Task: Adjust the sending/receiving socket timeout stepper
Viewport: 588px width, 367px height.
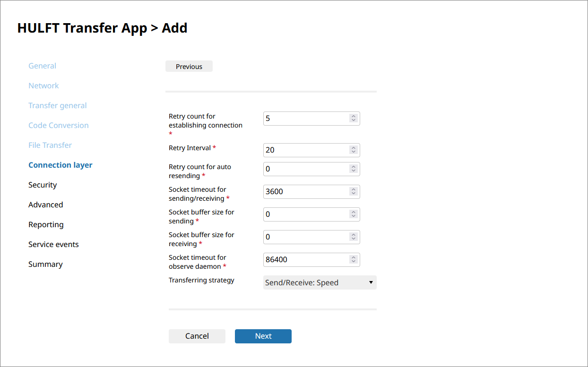Action: pyautogui.click(x=353, y=192)
